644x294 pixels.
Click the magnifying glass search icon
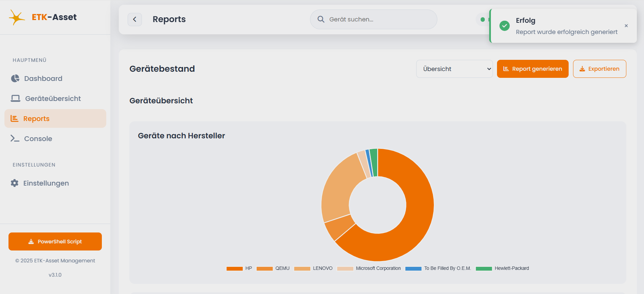321,19
